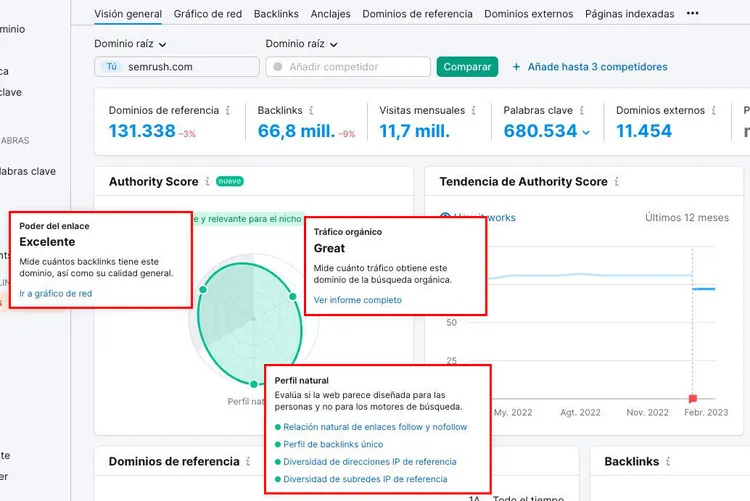Viewport: 750px width, 501px height.
Task: Click Añade hasta 3 competidores link
Action: point(597,67)
